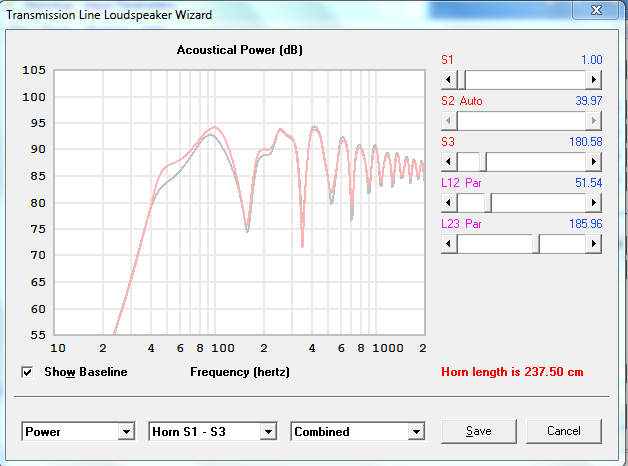Click the S3 value 180.58

click(586, 142)
